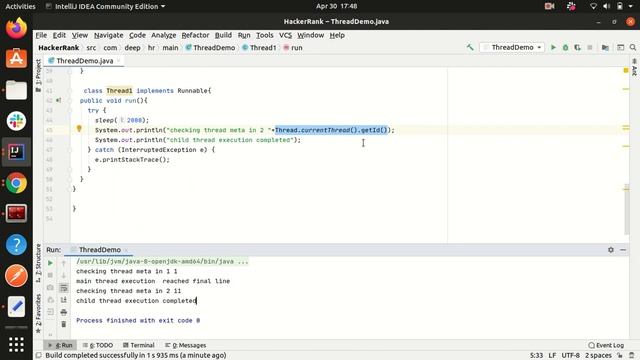Run ThreadDemo using the green toolbar play icon

(553, 47)
